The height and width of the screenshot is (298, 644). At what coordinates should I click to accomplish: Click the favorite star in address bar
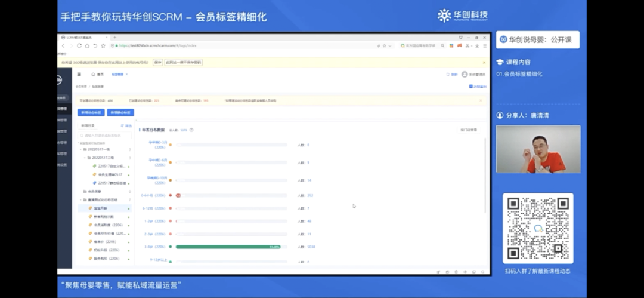(385, 46)
